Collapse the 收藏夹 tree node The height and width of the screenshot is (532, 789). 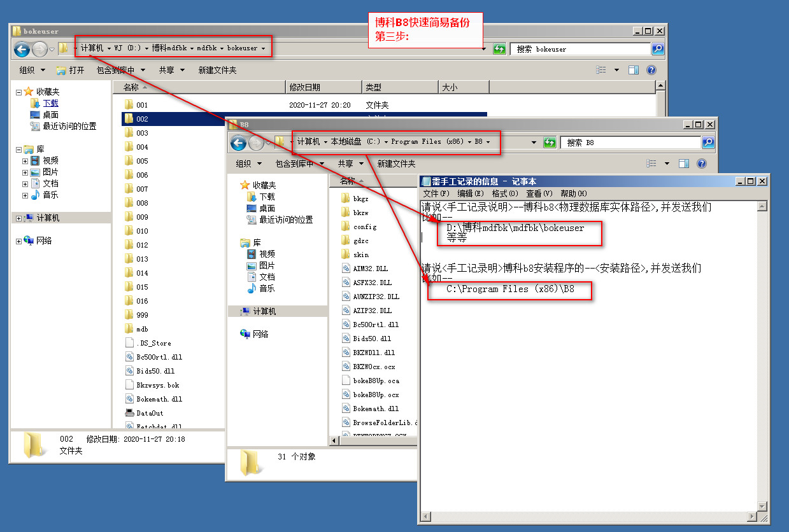click(19, 92)
